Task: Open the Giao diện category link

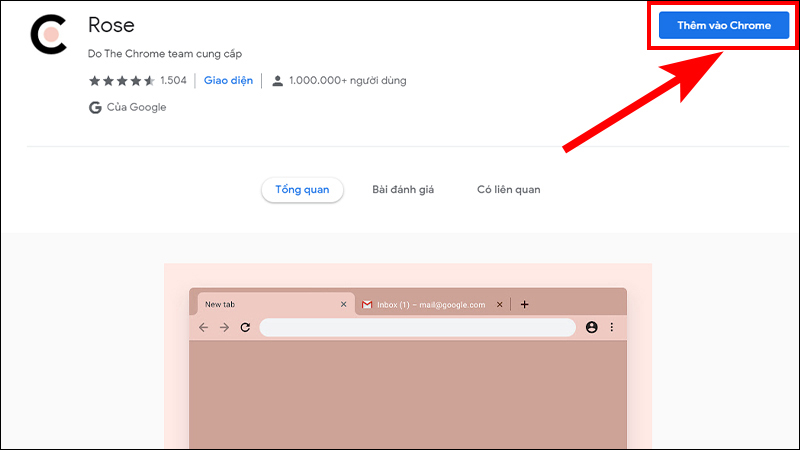Action: click(228, 80)
